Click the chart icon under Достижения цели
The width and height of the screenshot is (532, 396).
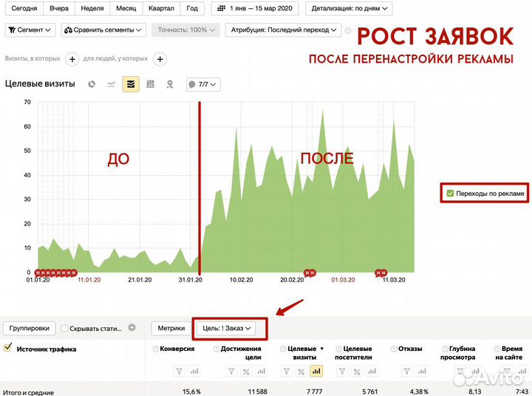point(262,372)
